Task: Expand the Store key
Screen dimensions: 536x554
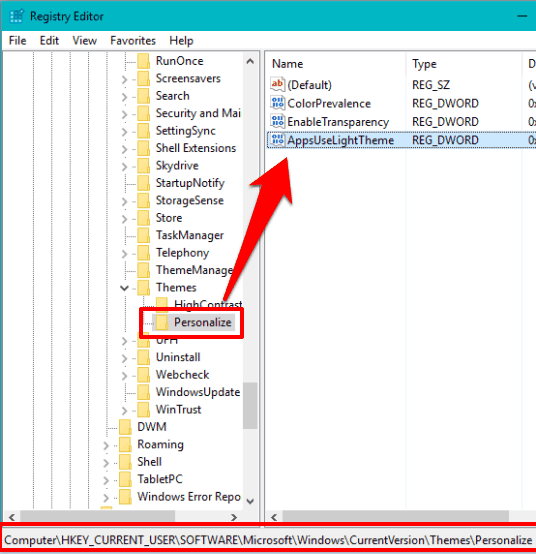Action: click(x=124, y=218)
